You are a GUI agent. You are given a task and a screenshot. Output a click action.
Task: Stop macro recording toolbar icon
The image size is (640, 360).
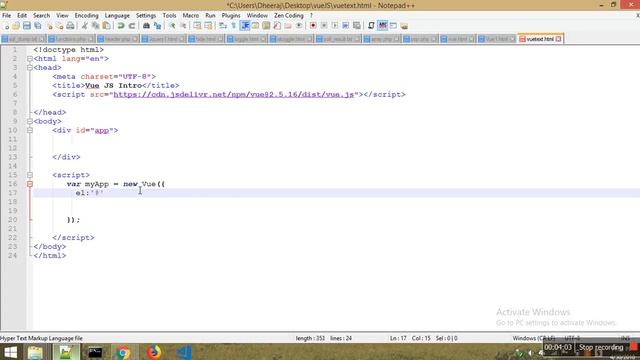pos(324,26)
